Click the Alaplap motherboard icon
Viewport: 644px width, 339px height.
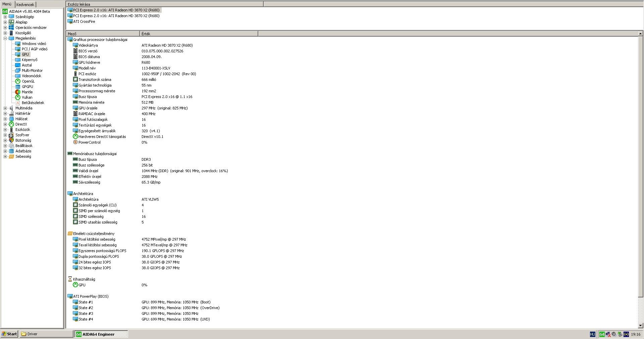tap(11, 22)
